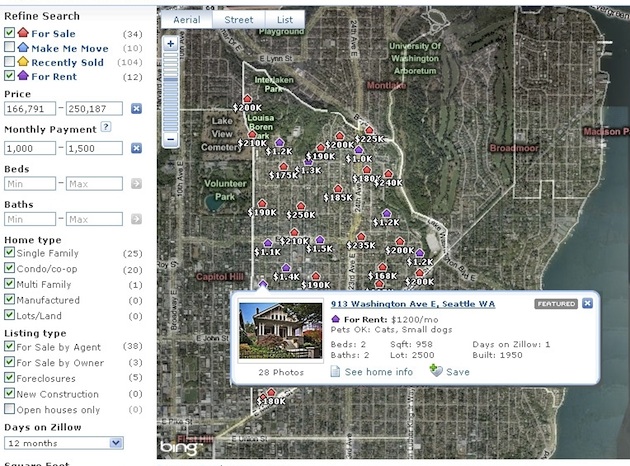630x466 pixels.
Task: Select the $250K for-sale marker
Action: point(301,206)
